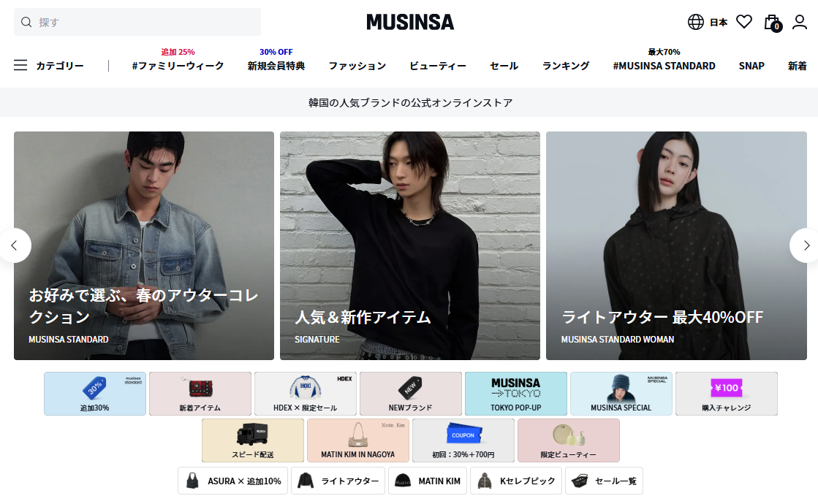
Task: Open the shopping bag cart icon
Action: 773,23
